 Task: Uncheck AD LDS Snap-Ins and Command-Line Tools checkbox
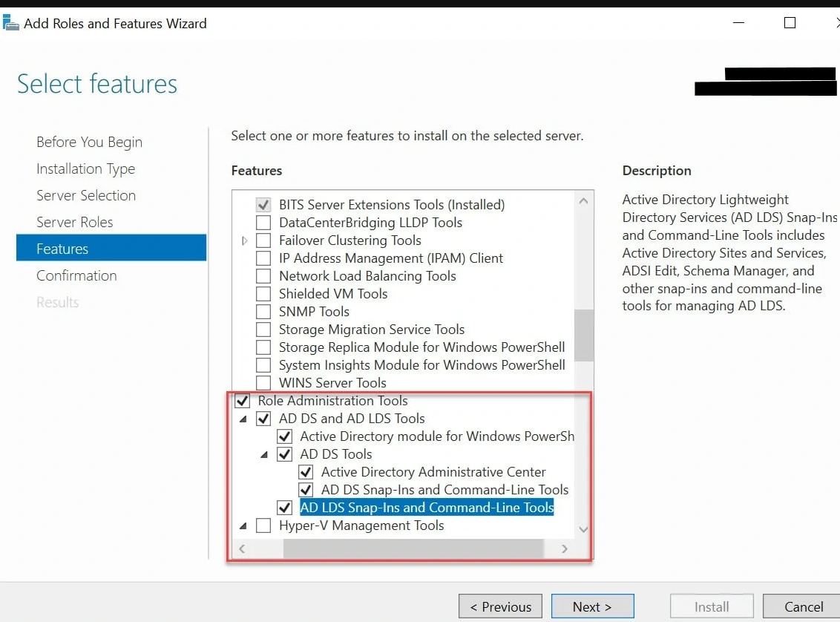[x=284, y=508]
